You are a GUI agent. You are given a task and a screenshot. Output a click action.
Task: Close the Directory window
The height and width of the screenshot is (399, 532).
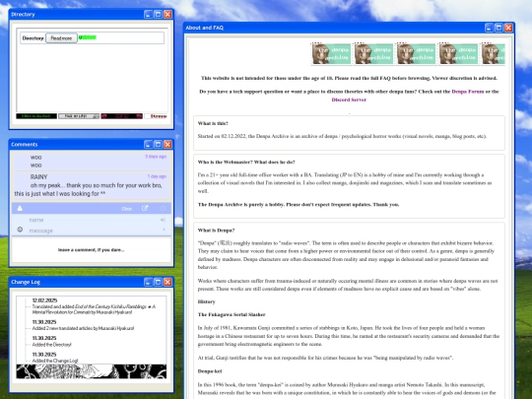tap(167, 14)
